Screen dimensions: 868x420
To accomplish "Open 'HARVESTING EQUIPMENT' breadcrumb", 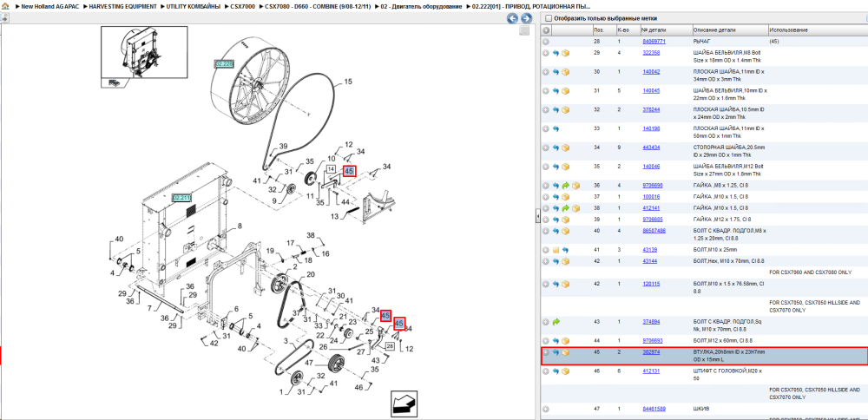I will tap(123, 7).
